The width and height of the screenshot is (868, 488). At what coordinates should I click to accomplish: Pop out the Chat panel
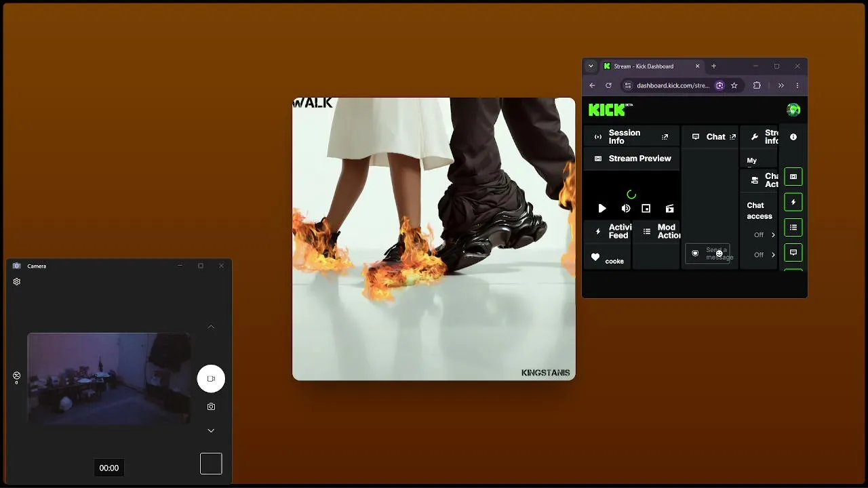(732, 137)
